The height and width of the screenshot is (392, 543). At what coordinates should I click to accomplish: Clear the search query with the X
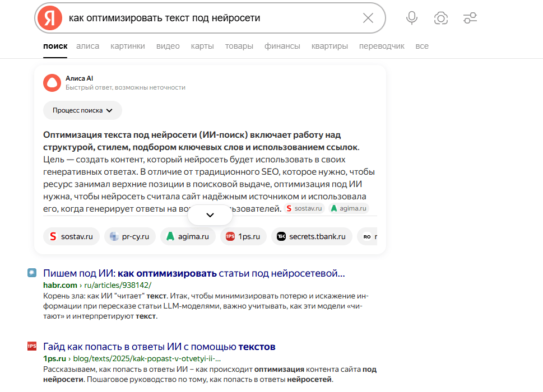(x=368, y=17)
